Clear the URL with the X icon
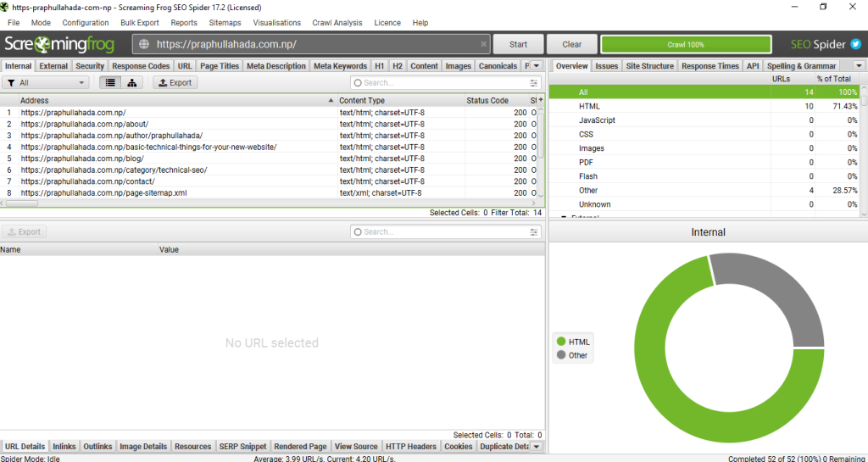Screen dimensions: 868x462 point(483,44)
